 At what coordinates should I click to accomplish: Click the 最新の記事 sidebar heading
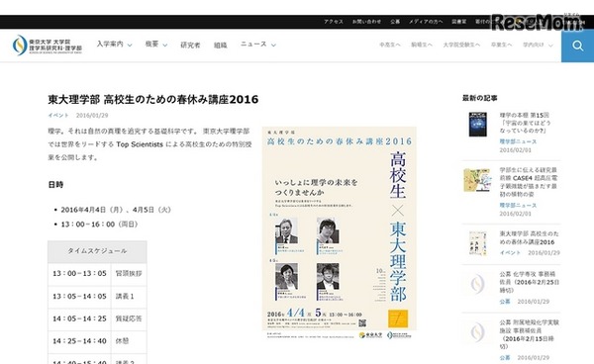coord(479,98)
